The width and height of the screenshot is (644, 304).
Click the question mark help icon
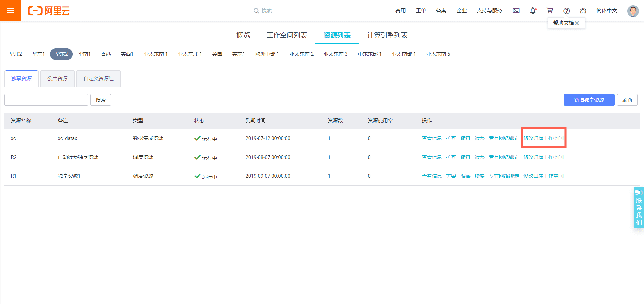click(x=567, y=10)
